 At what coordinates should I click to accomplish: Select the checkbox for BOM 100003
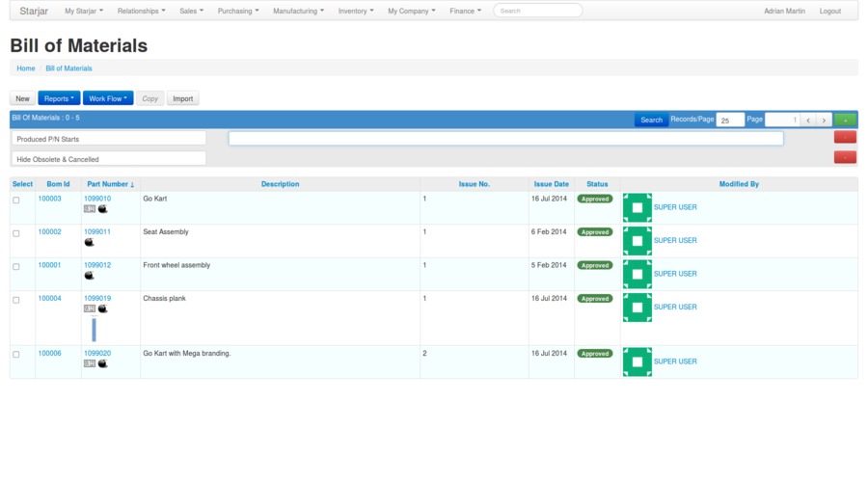15,201
